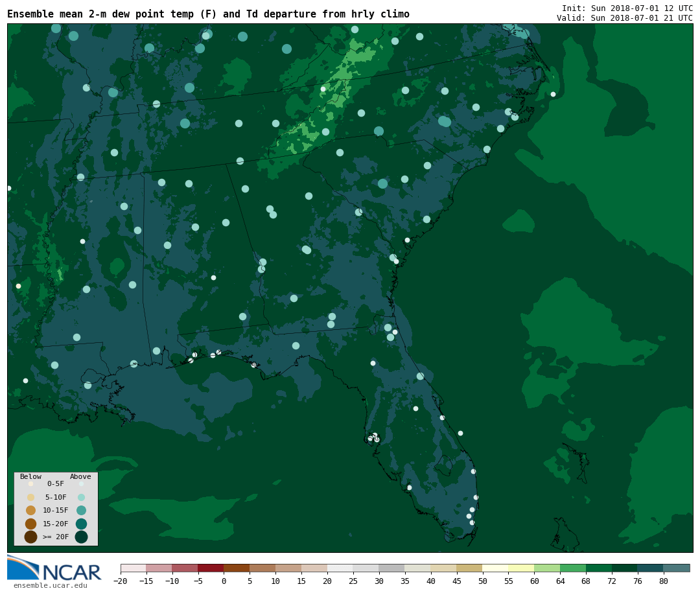Select the dark teal swatch between 76 and 80
Screen dimensions: 700x593
[x=651, y=568]
